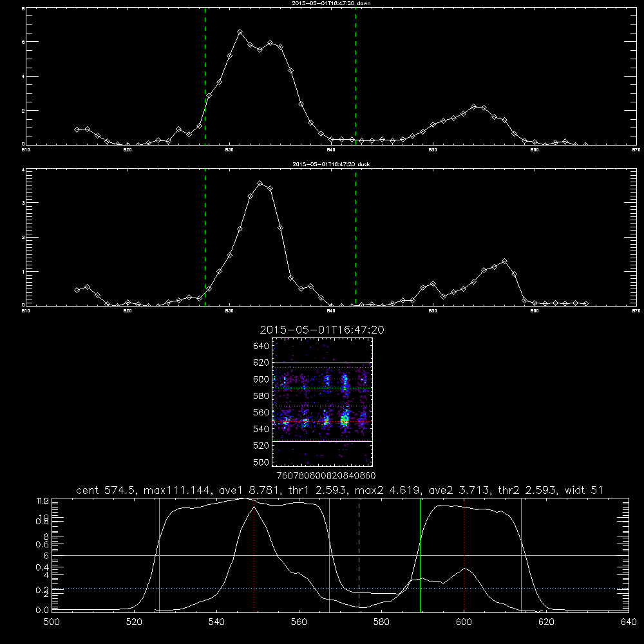This screenshot has height=644, width=644.
Task: Click the 620 label on the spectral image y-axis
Action: tap(261, 363)
